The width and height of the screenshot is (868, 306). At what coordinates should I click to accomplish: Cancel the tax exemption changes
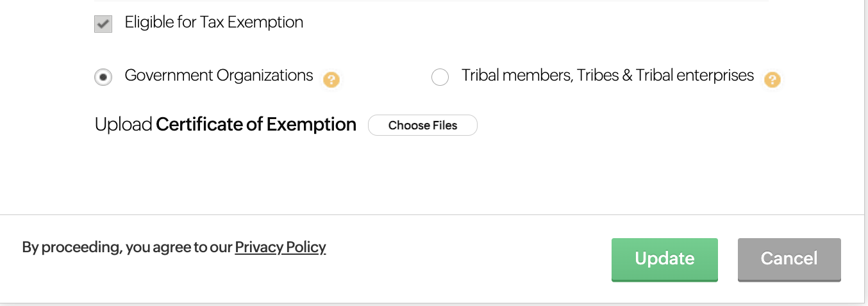[789, 259]
